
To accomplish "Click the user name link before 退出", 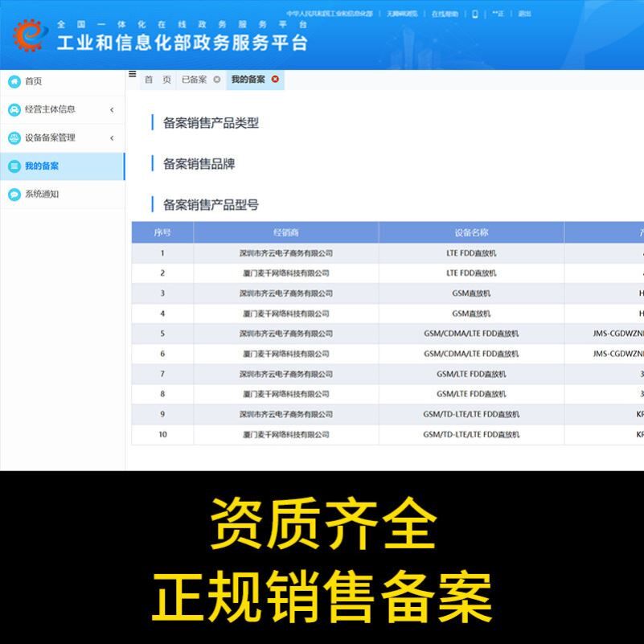I will click(x=498, y=14).
